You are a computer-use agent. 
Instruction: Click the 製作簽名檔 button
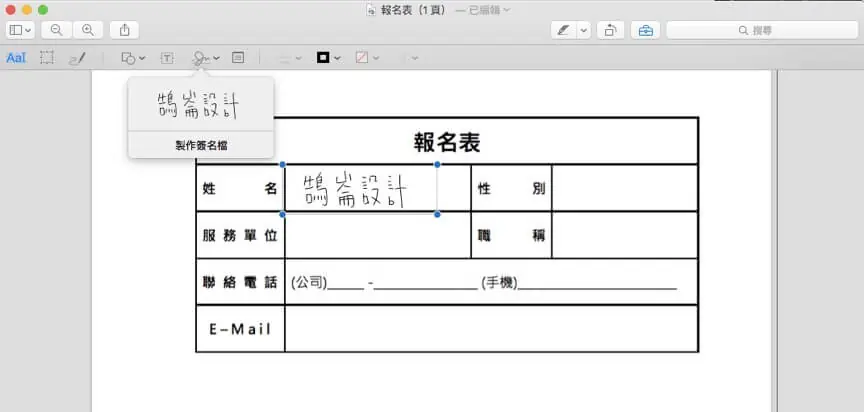[x=201, y=145]
